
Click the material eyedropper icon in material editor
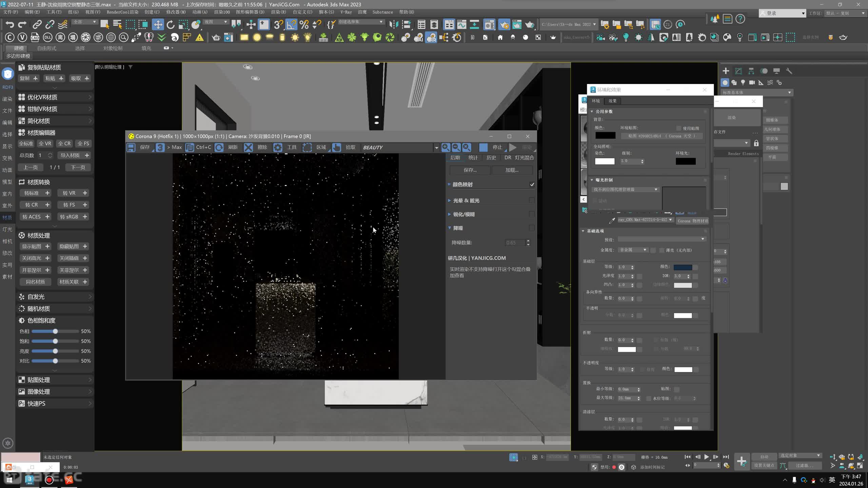point(612,221)
